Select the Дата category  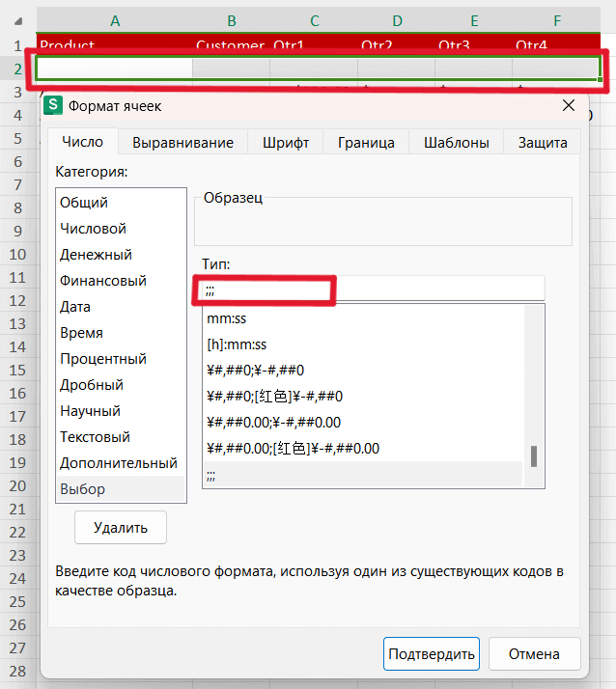pyautogui.click(x=121, y=307)
